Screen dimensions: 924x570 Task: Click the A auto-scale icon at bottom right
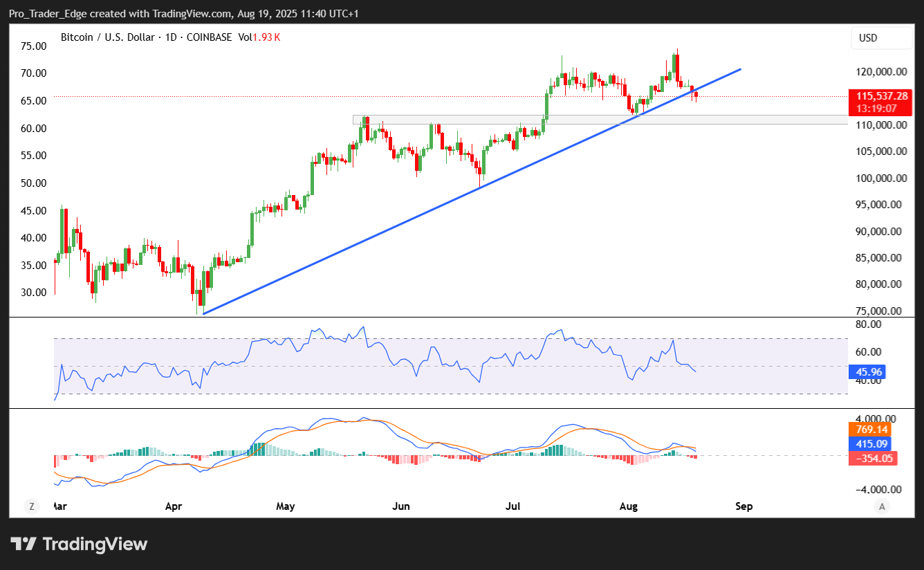882,506
